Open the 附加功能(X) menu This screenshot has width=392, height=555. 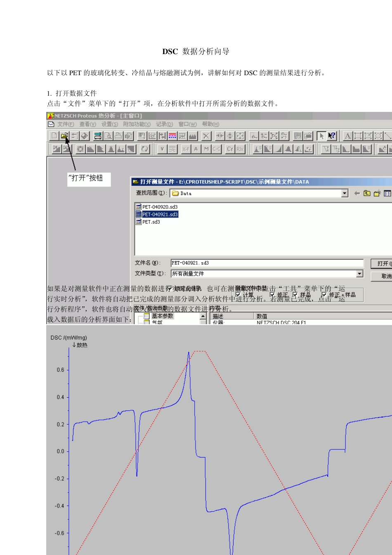tap(137, 124)
